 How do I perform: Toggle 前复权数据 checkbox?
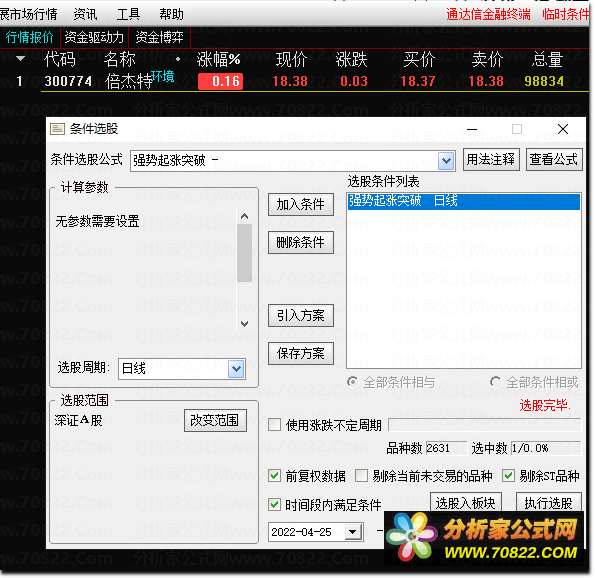[x=274, y=476]
